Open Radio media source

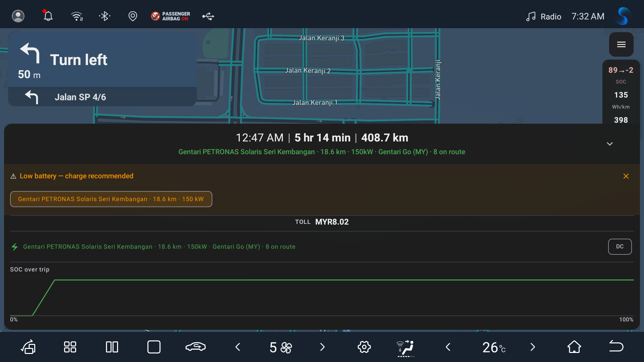pyautogui.click(x=544, y=16)
